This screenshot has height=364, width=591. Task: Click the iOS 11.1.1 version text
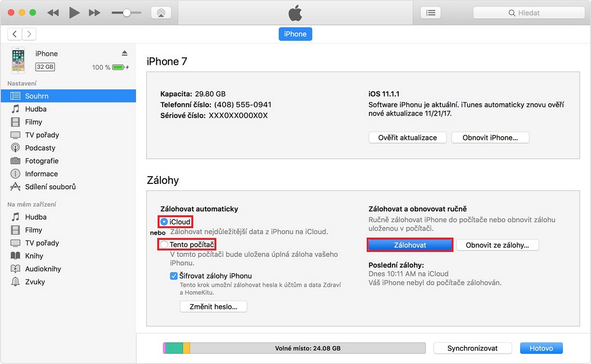385,93
